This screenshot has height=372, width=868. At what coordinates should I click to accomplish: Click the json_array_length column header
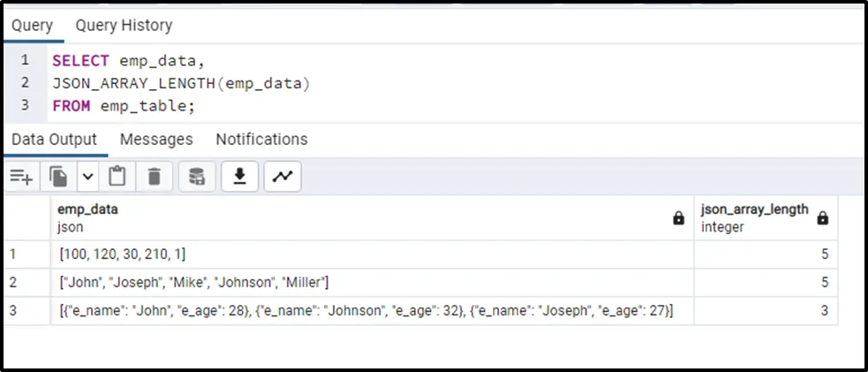tap(753, 210)
